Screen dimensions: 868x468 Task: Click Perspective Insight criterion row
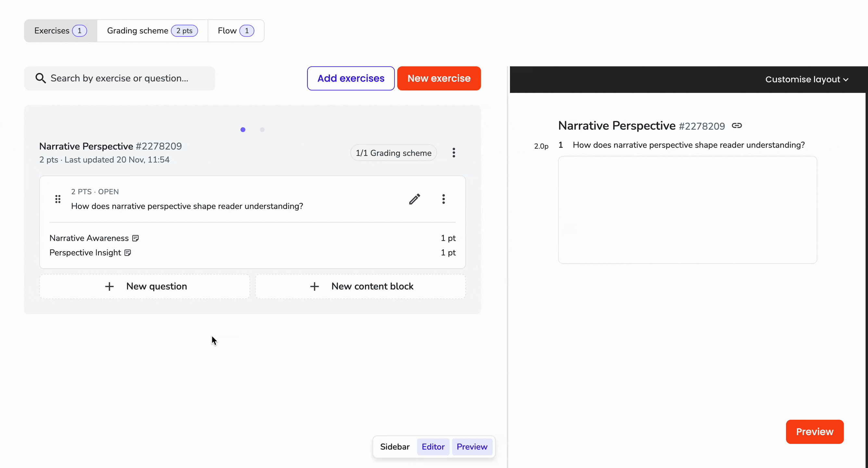pyautogui.click(x=252, y=253)
